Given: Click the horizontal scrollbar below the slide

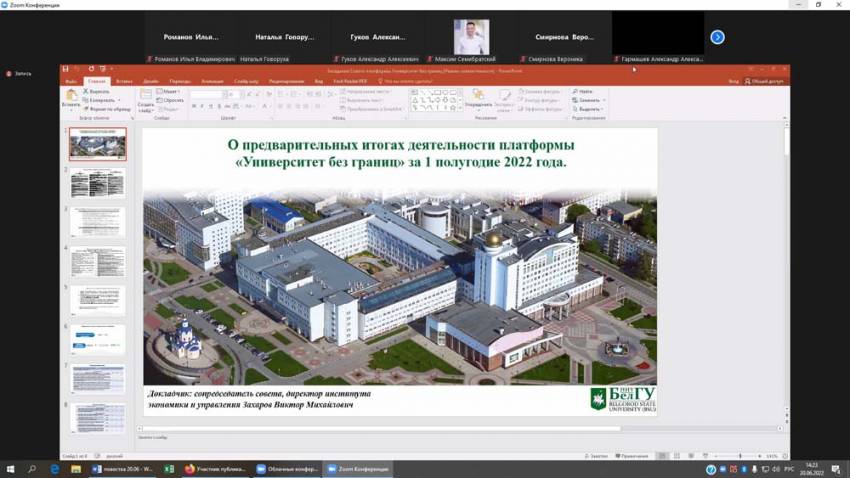Looking at the screenshot, I should [x=379, y=429].
